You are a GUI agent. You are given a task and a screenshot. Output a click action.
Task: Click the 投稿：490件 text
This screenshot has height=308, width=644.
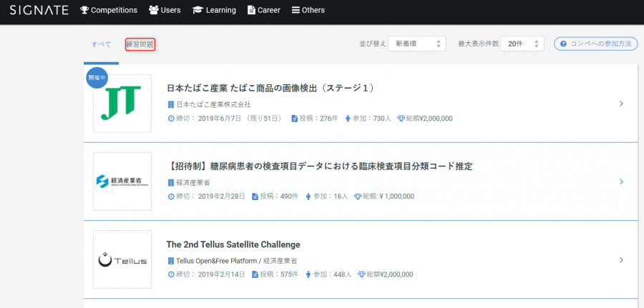click(279, 197)
